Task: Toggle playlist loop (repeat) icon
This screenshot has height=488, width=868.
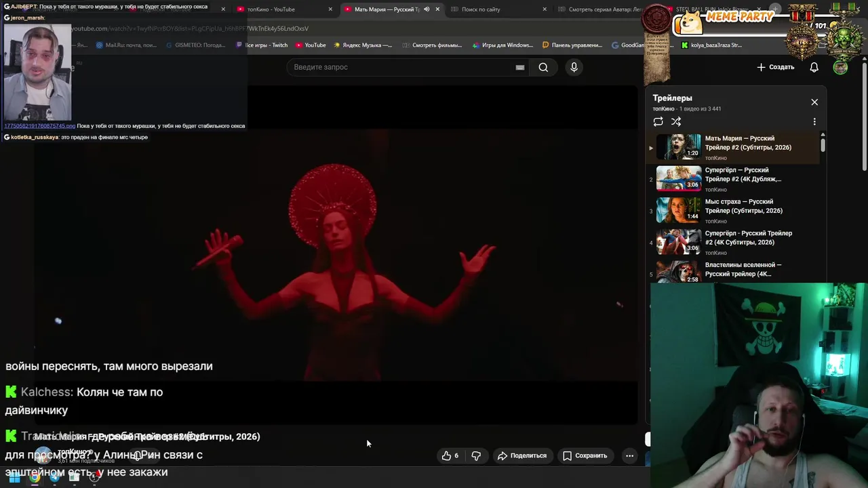Action: [x=658, y=121]
